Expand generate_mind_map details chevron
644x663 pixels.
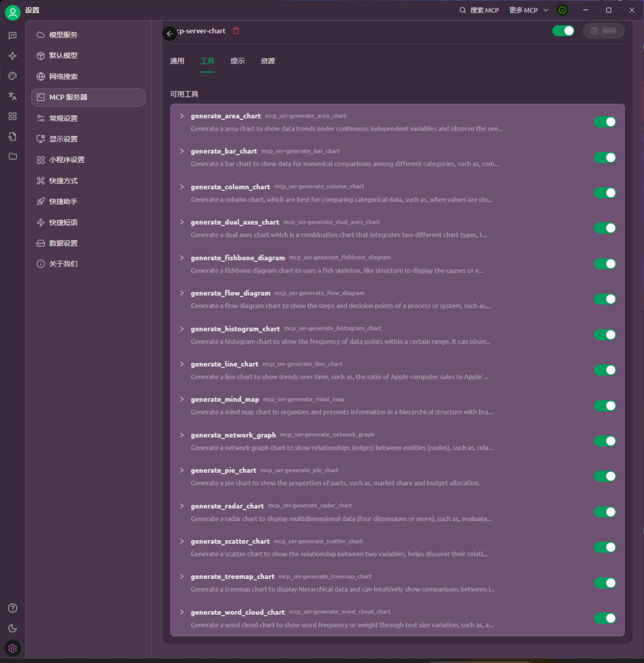pos(182,399)
